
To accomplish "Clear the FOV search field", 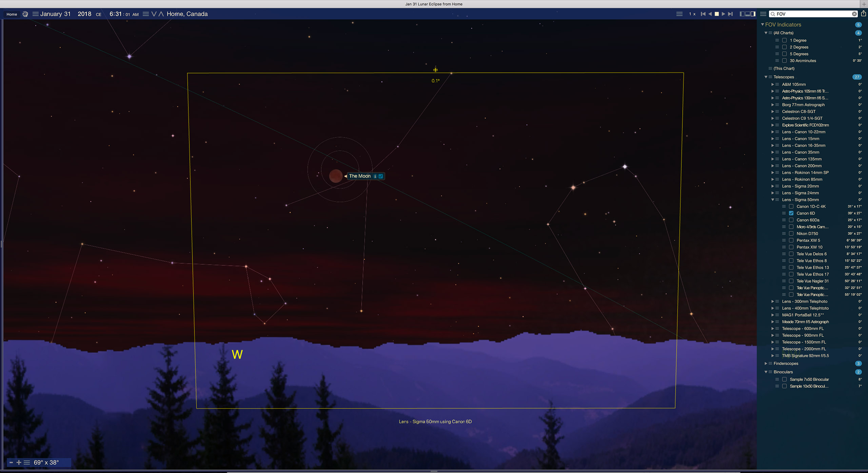I will click(854, 14).
